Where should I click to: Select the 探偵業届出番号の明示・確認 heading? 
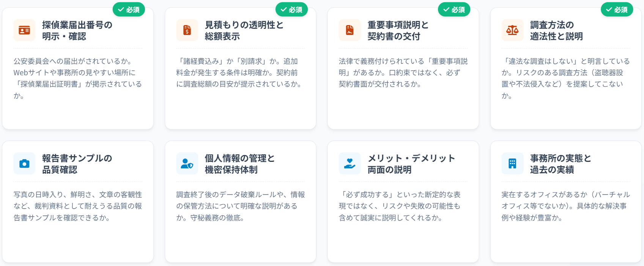point(77,30)
